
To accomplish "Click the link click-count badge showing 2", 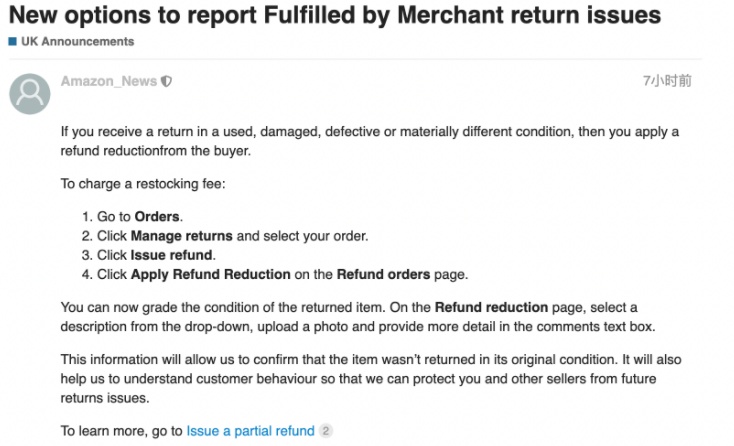I will pyautogui.click(x=325, y=431).
